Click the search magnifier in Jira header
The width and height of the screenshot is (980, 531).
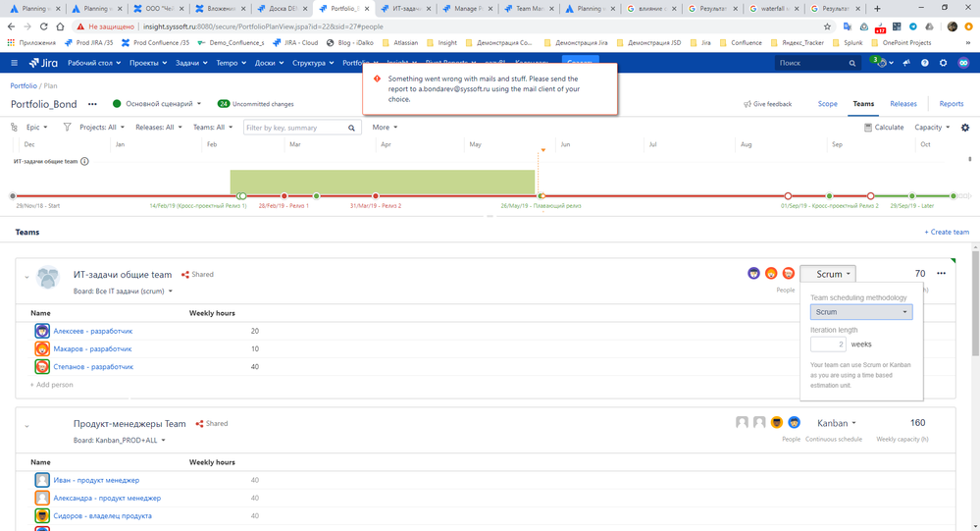coord(851,63)
